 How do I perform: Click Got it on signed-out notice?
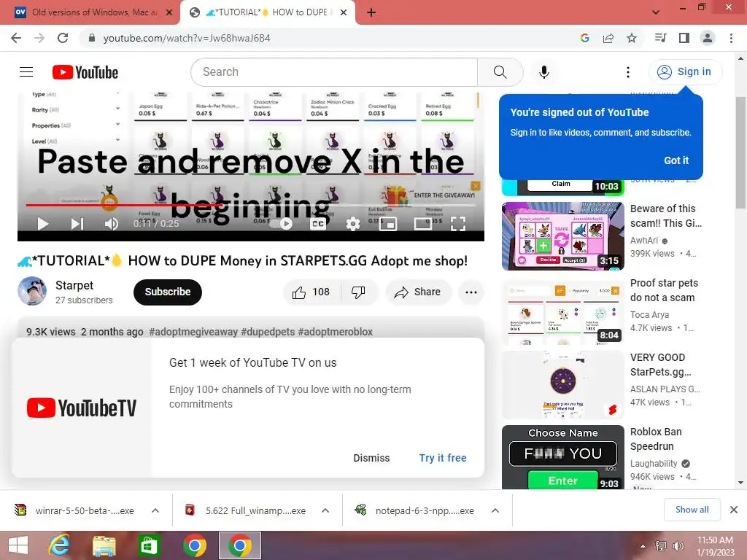[676, 160]
